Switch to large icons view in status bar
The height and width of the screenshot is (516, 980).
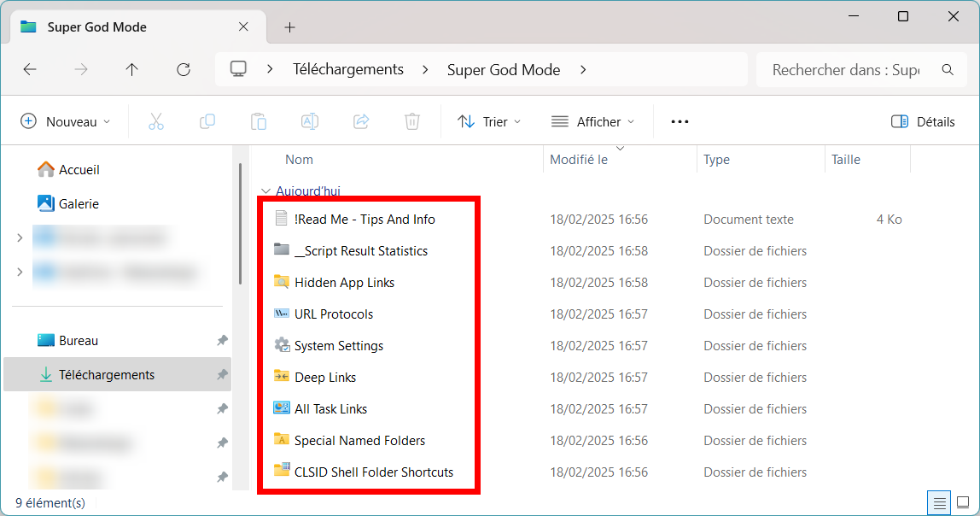(x=963, y=502)
